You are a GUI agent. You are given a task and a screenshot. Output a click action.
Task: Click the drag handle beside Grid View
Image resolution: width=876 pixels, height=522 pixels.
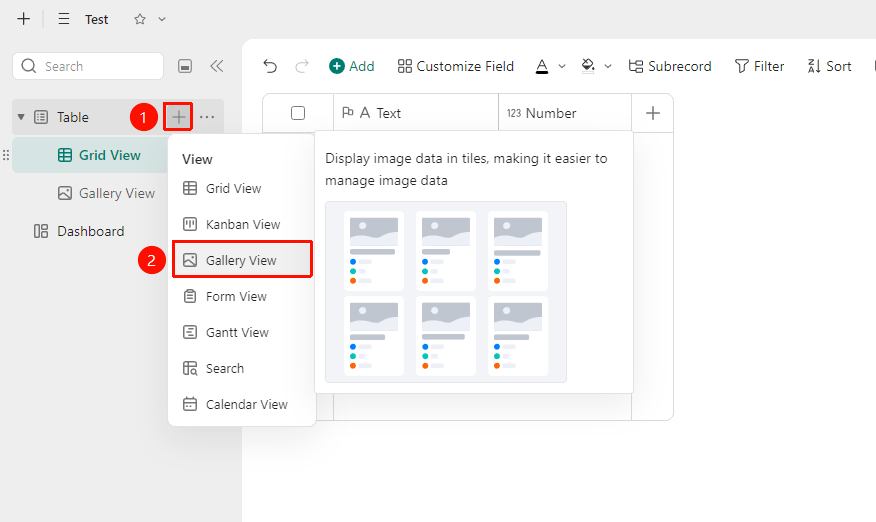(6, 155)
